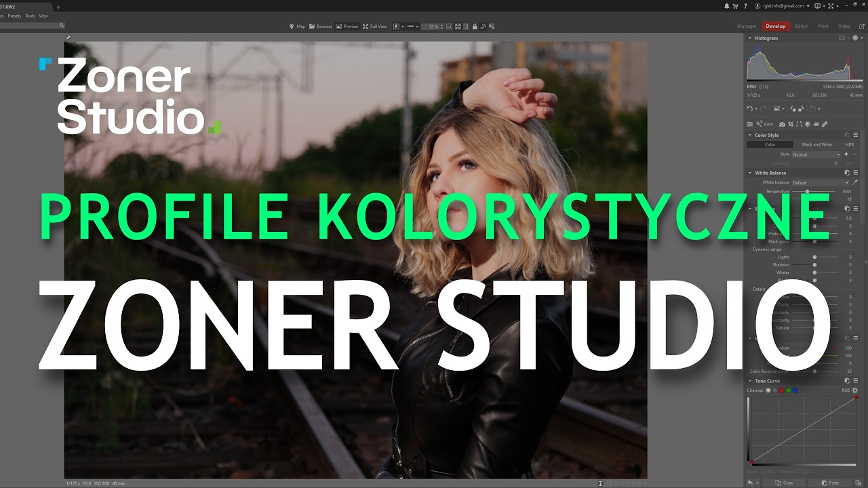
Task: Open the Tools menu
Action: click(x=30, y=16)
